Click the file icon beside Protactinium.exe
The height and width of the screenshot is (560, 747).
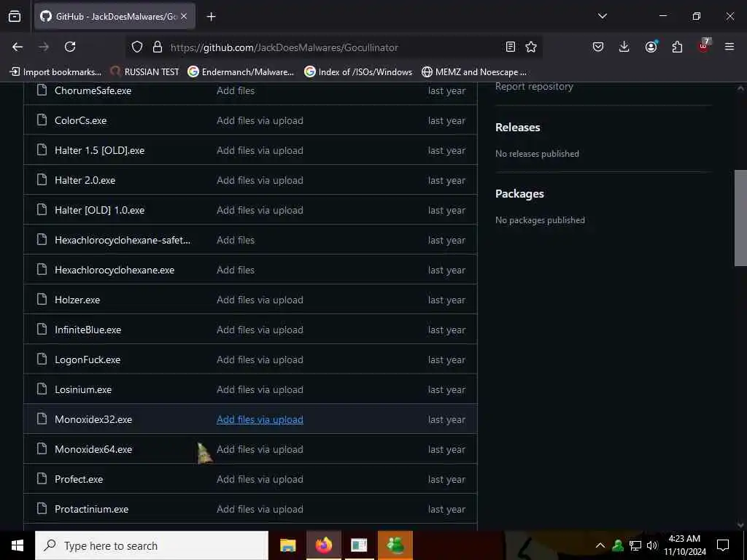[x=42, y=508]
